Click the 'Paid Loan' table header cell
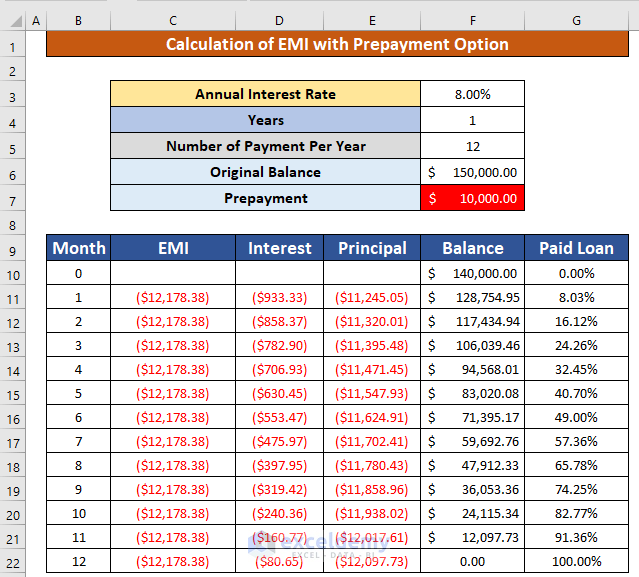Image resolution: width=639 pixels, height=577 pixels. (x=576, y=248)
